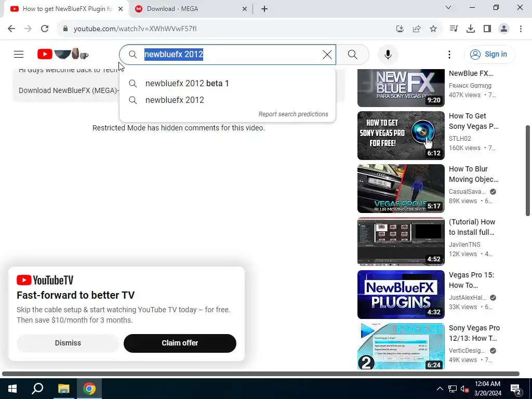Screen dimensions: 532x399
Task: Show hidden system tray icons
Action: 440,389
